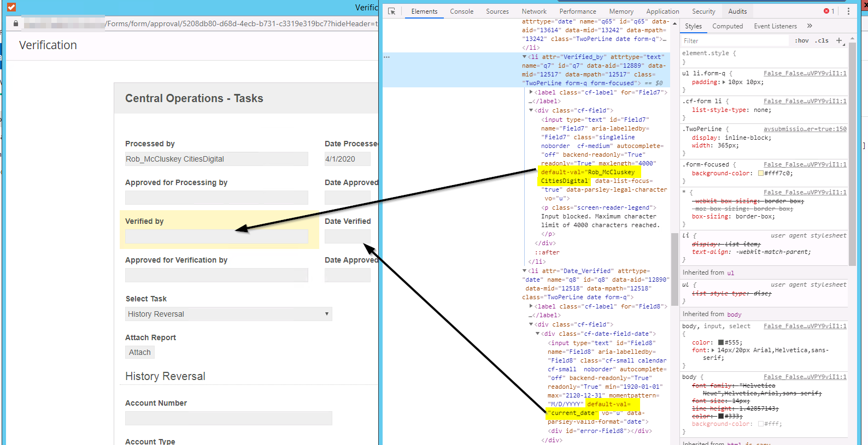The width and height of the screenshot is (868, 445).
Task: Activate the DevTools inspect element picker icon
Action: 391,11
